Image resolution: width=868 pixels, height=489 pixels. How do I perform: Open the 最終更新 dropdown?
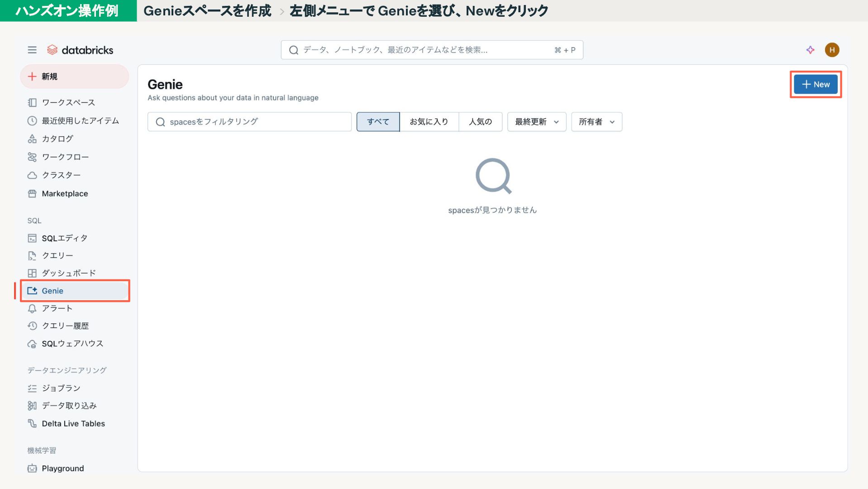coord(537,122)
